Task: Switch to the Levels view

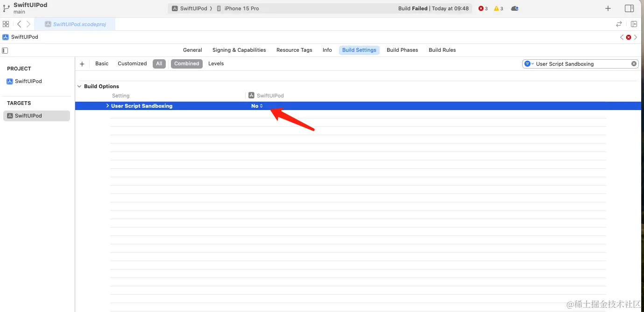Action: coord(216,63)
